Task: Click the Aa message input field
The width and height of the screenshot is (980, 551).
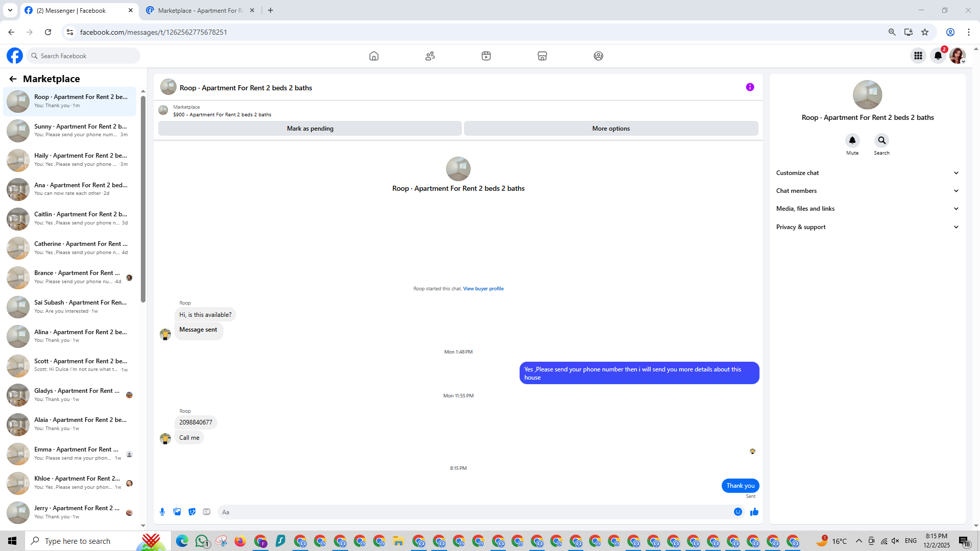Action: click(475, 512)
